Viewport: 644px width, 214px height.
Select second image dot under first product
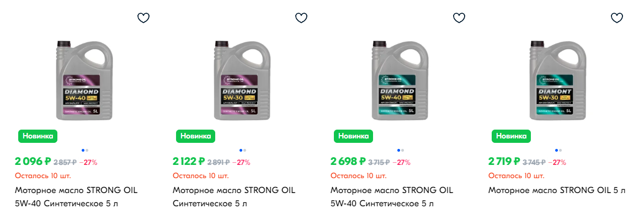(87, 151)
